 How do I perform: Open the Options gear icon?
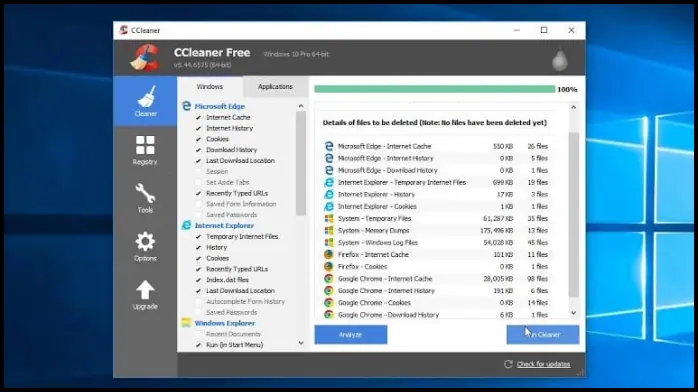tap(145, 242)
